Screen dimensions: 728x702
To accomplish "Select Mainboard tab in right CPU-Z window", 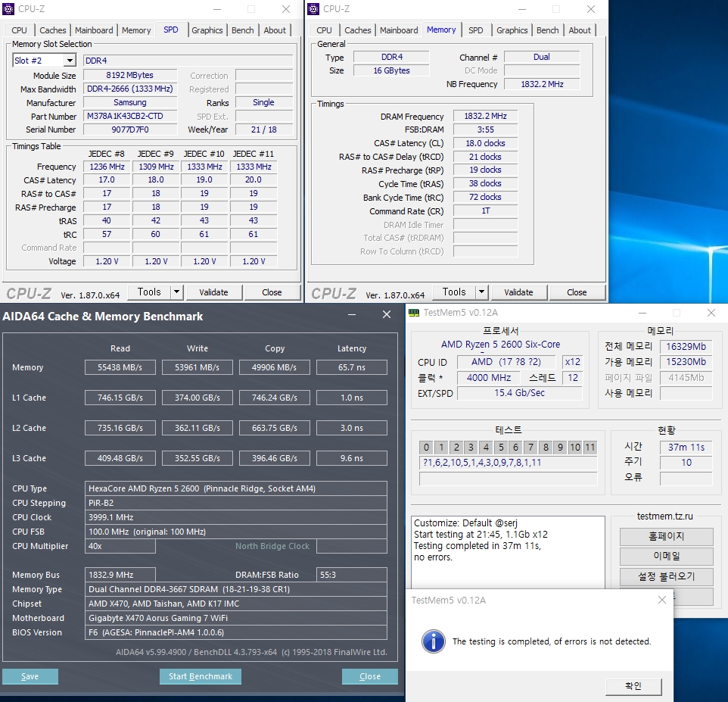I will coord(399,30).
